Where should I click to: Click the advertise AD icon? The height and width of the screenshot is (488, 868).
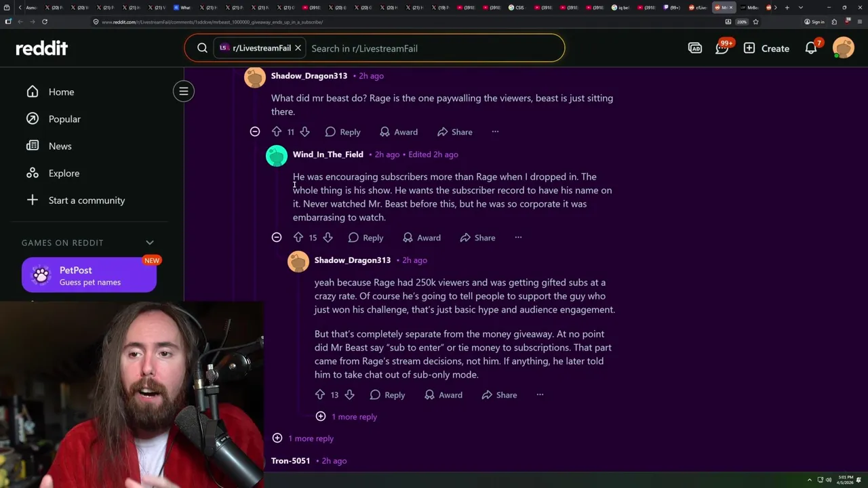click(695, 48)
